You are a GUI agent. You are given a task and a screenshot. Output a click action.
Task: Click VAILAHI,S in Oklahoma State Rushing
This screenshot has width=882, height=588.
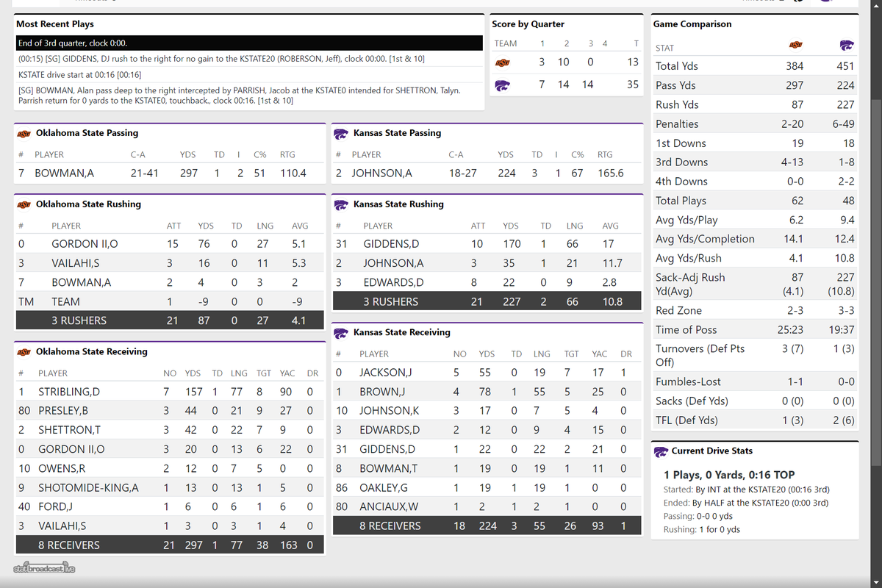click(x=76, y=263)
